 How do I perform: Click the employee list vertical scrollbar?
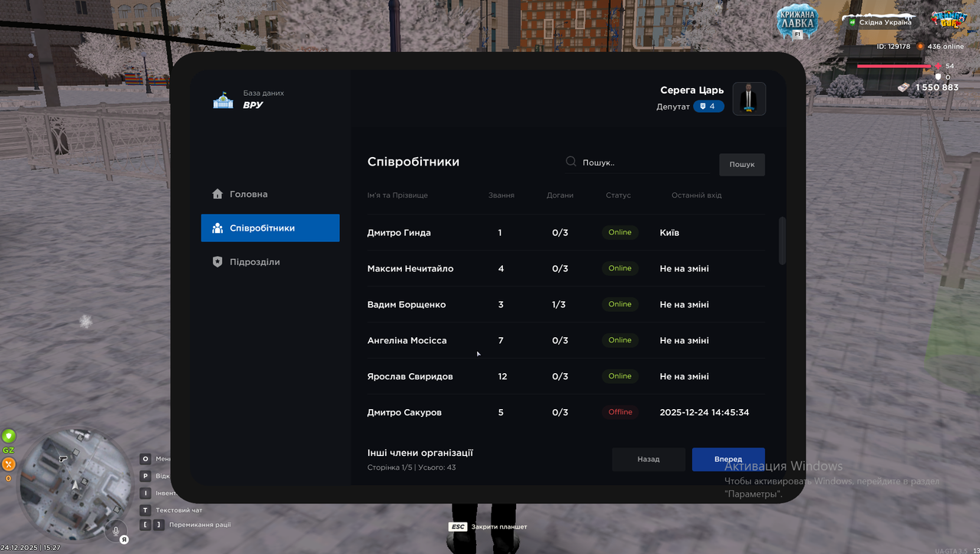782,241
